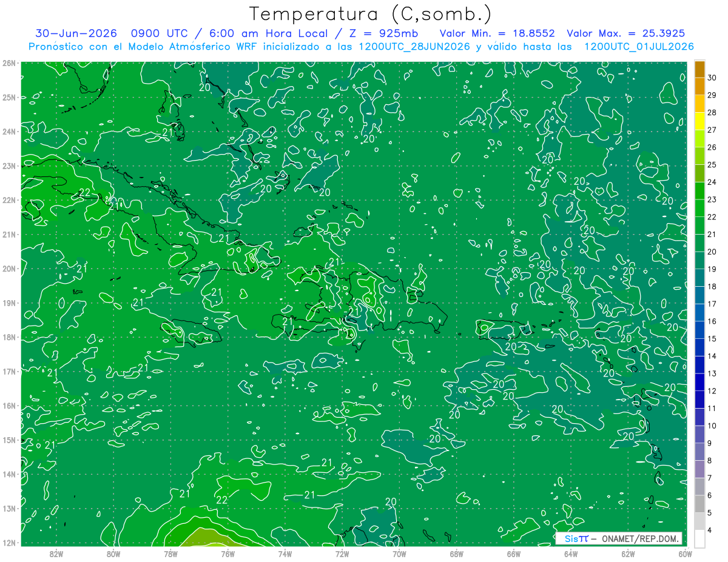Image resolution: width=728 pixels, height=562 pixels.
Task: Click the 70W longitude label
Action: [399, 554]
